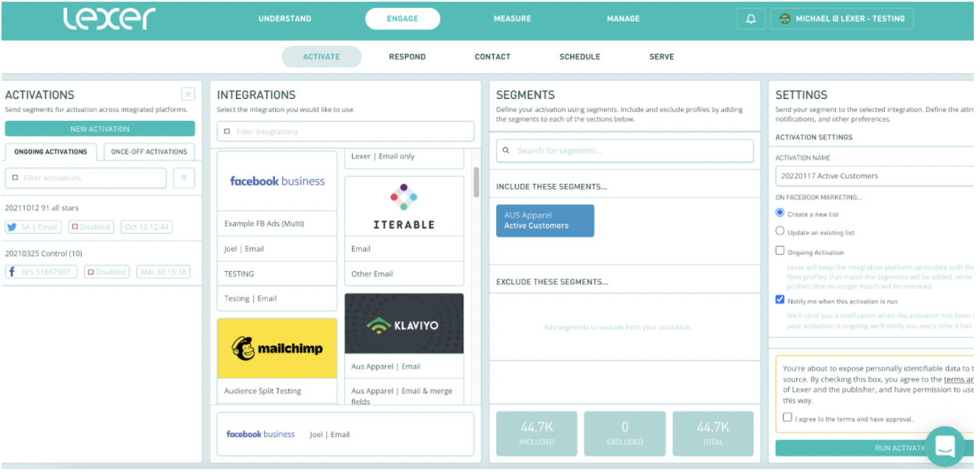The width and height of the screenshot is (980, 472).
Task: Switch to the Understand menu
Action: (x=284, y=19)
